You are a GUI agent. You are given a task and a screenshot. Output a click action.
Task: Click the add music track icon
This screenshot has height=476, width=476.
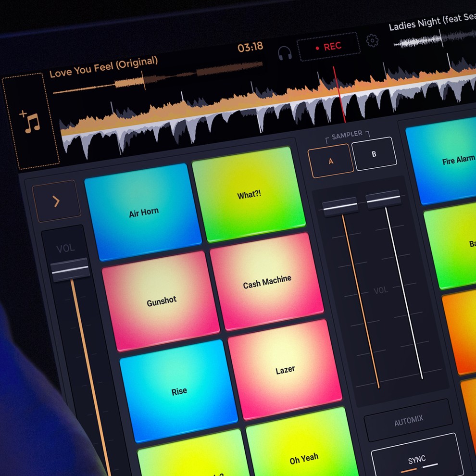[30, 122]
